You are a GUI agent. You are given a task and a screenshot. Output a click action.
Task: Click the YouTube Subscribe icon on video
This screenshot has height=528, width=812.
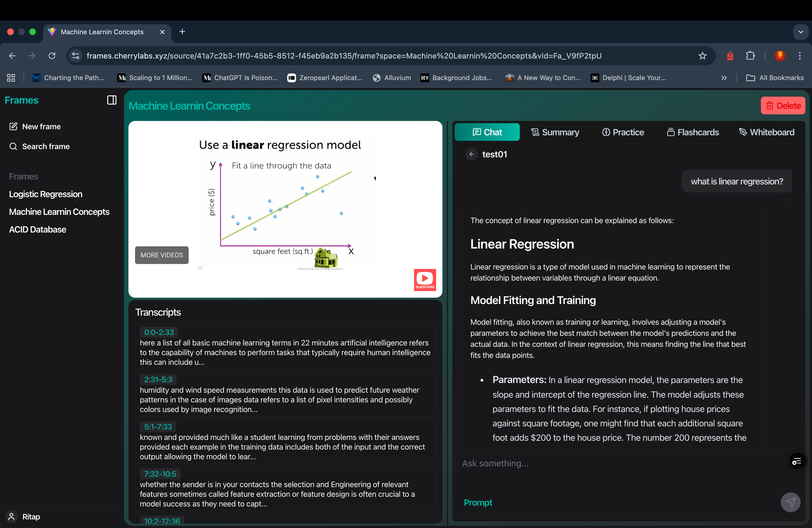coord(425,280)
